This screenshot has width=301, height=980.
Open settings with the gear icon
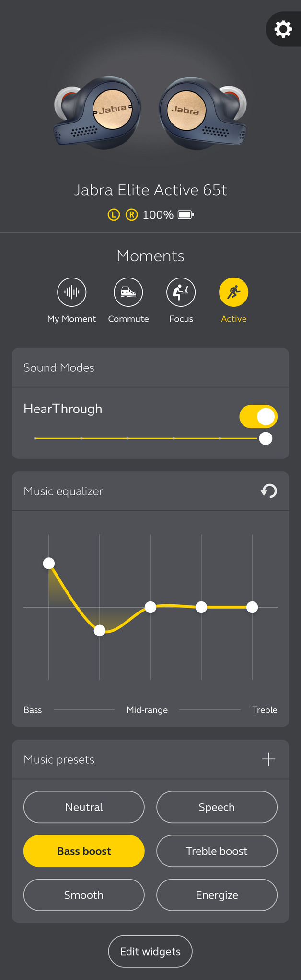(283, 29)
